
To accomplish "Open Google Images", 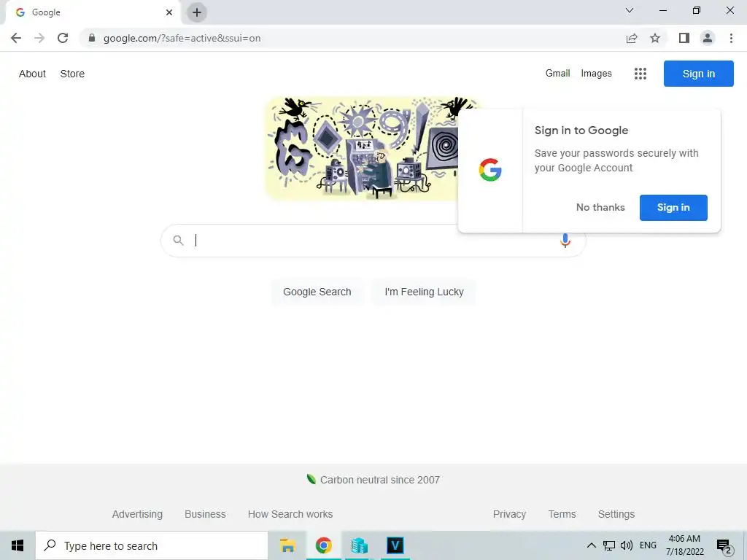I will (597, 74).
